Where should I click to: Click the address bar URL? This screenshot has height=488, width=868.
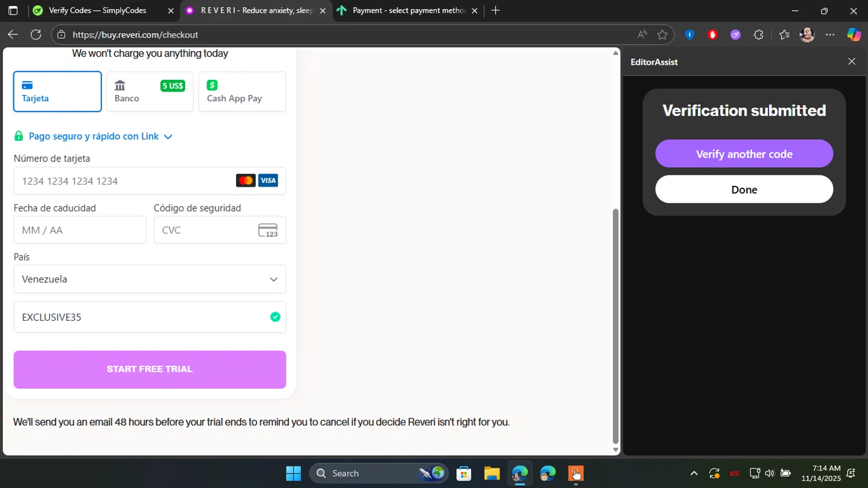(135, 35)
